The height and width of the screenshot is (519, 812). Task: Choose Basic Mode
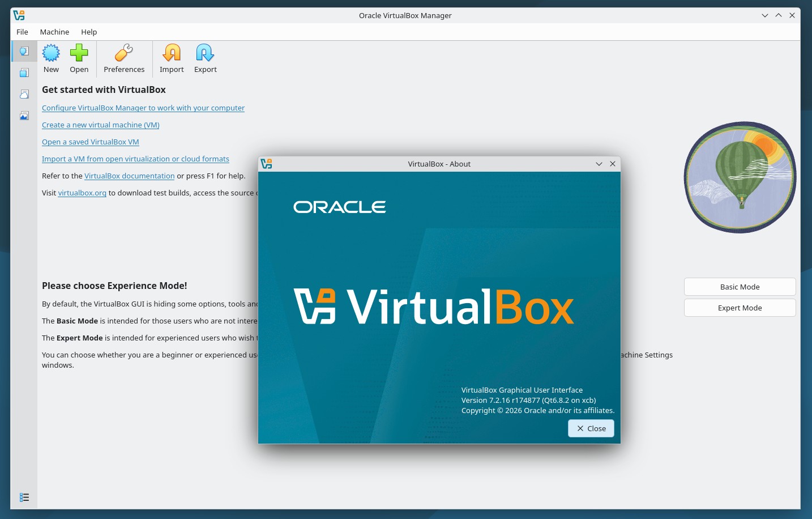(x=740, y=287)
